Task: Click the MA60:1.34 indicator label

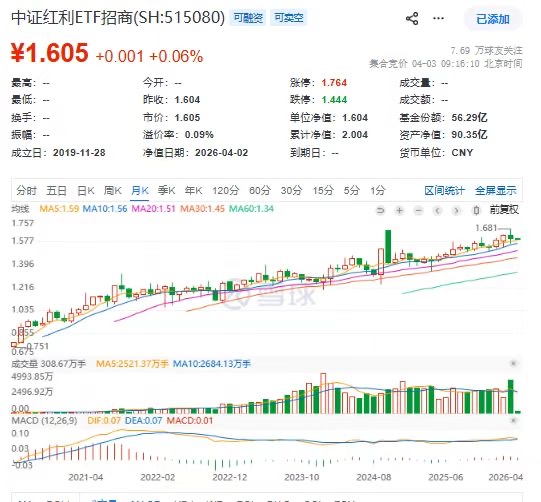Action: pyautogui.click(x=251, y=209)
